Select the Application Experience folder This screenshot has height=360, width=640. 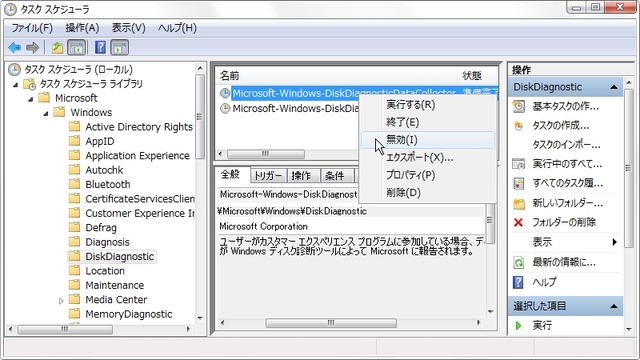tap(137, 156)
